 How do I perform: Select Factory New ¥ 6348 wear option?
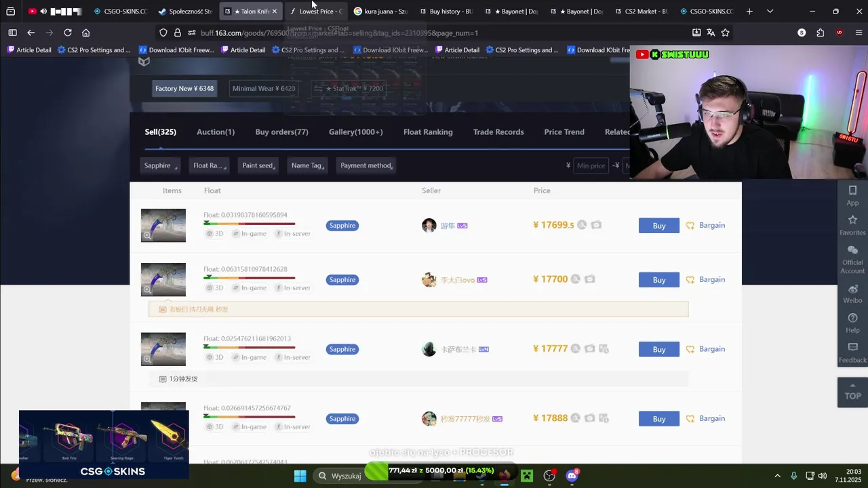(x=184, y=89)
